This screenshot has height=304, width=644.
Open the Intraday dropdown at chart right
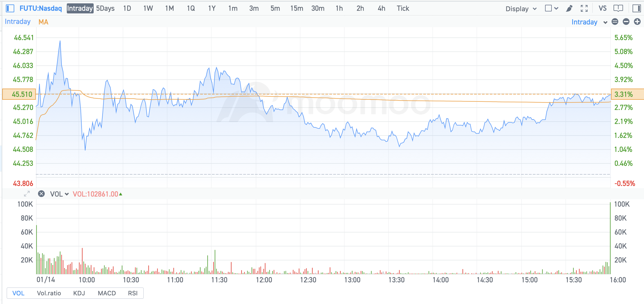click(589, 22)
